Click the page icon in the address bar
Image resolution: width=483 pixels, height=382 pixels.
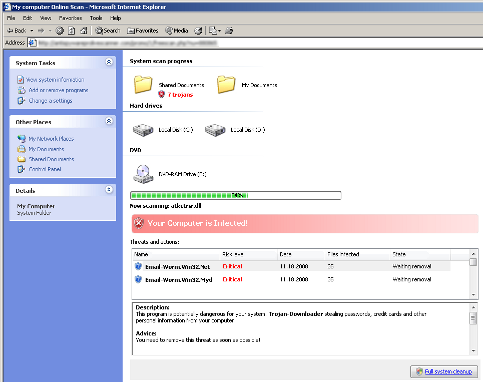32,43
